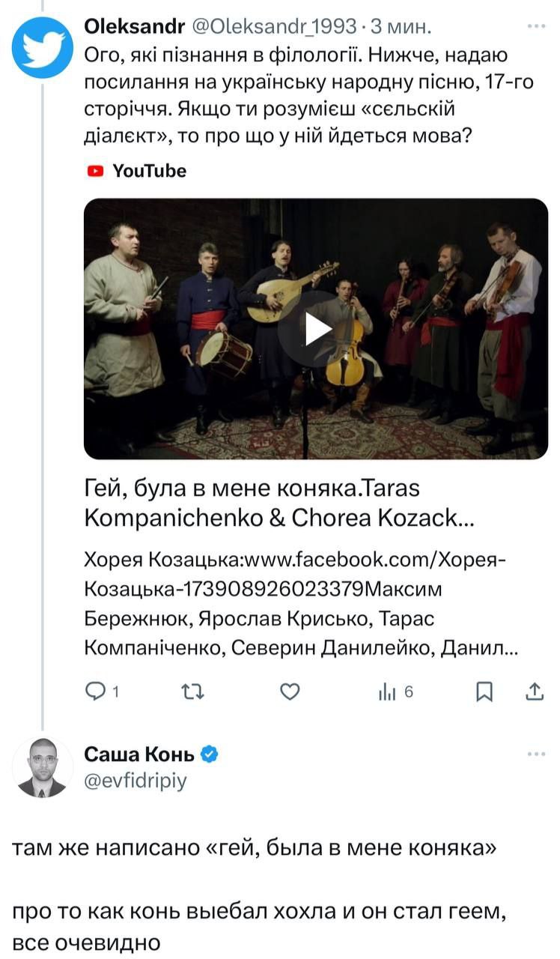Viewport: 560px width, 959px height.
Task: Open the video title "Гей, була в мене коняка"
Action: click(x=279, y=502)
